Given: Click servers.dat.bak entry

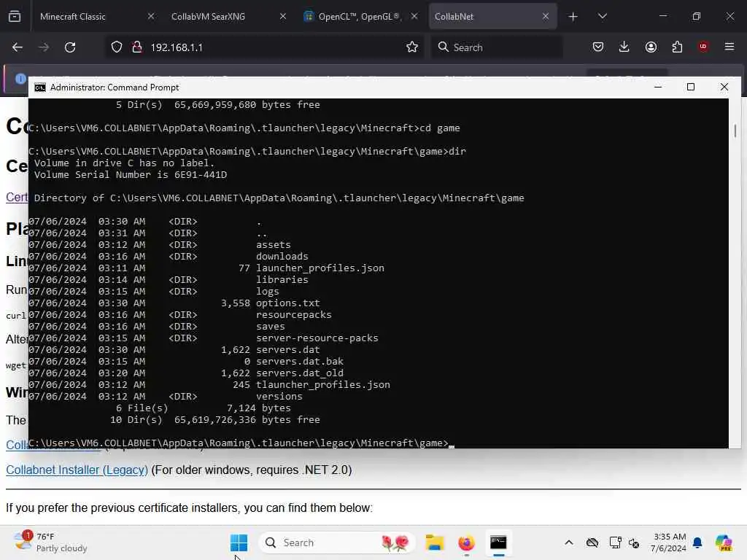Looking at the screenshot, I should (300, 362).
